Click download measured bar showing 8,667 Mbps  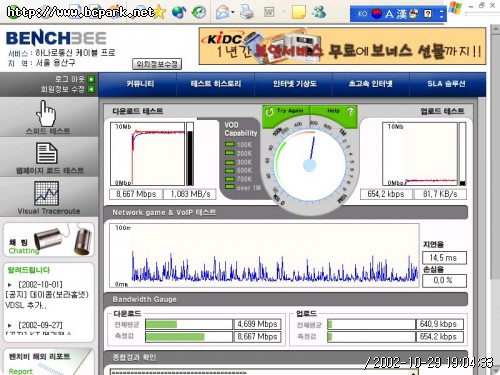point(189,337)
